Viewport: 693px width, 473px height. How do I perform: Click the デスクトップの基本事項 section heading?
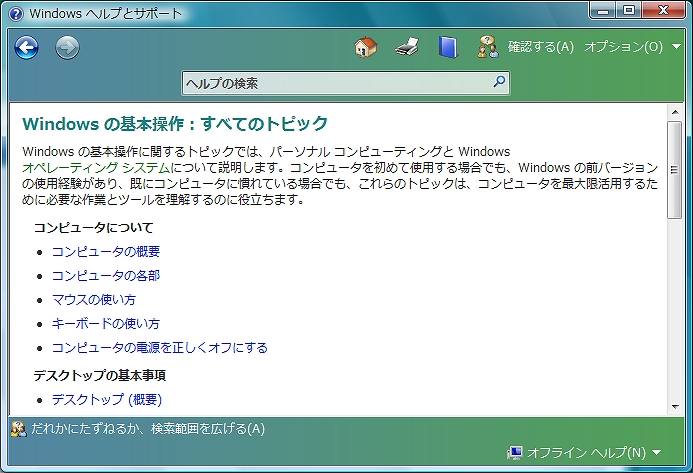tap(99, 375)
